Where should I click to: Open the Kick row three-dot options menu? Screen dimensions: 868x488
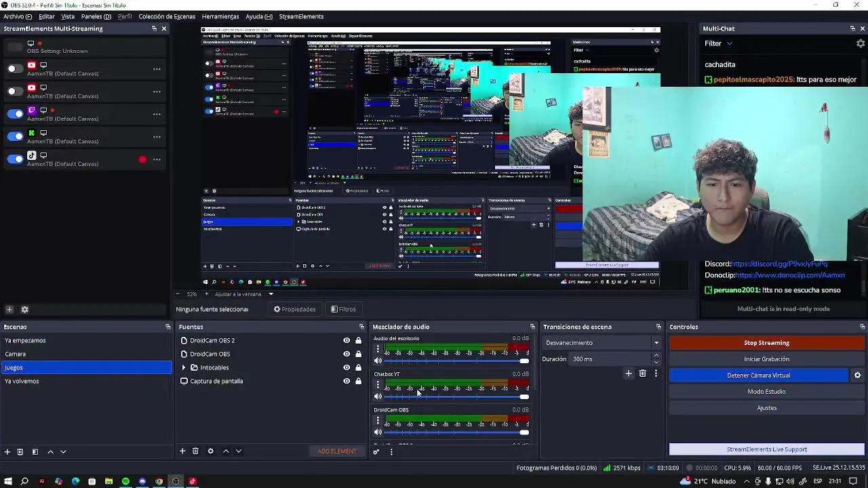[157, 136]
